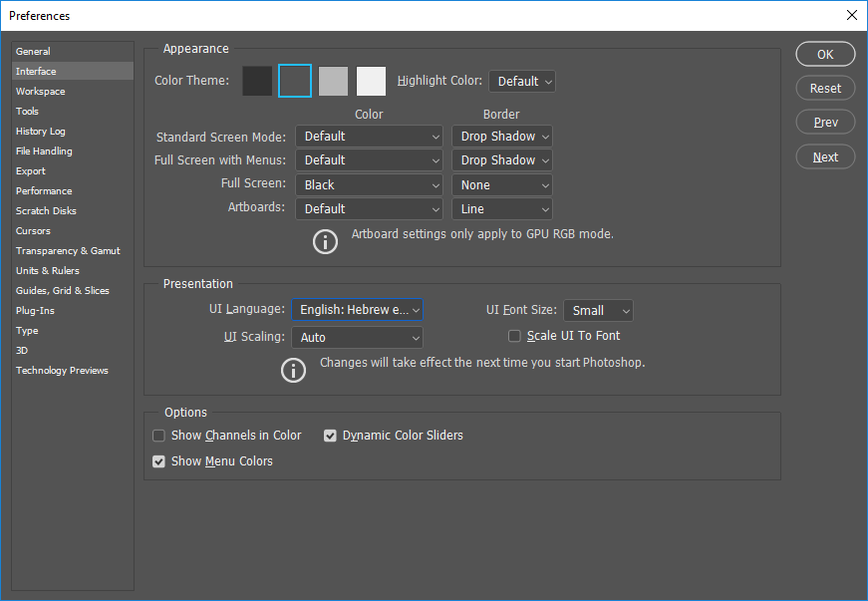Open Full Screen color dropdown set to Black
This screenshot has width=868, height=601.
click(x=369, y=185)
